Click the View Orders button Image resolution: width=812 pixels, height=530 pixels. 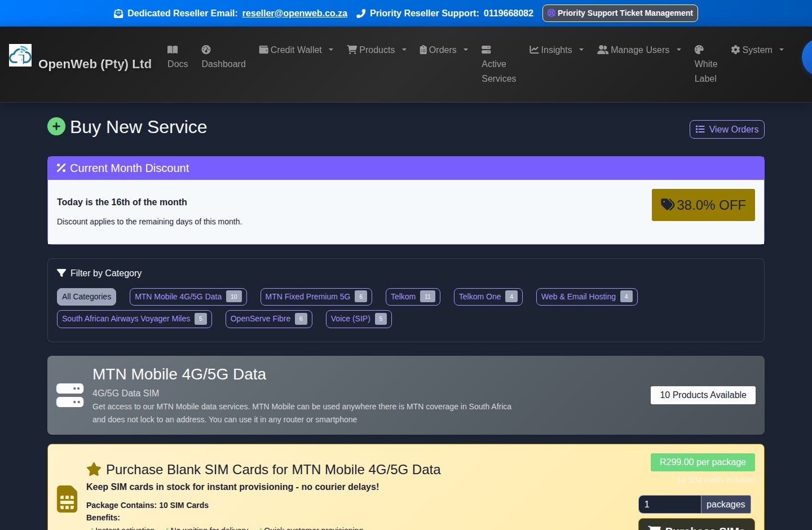pyautogui.click(x=727, y=129)
